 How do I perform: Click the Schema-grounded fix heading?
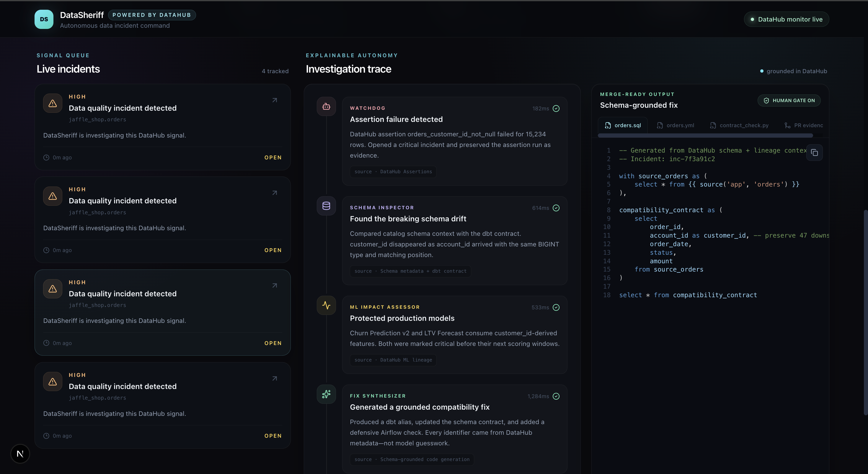click(639, 105)
